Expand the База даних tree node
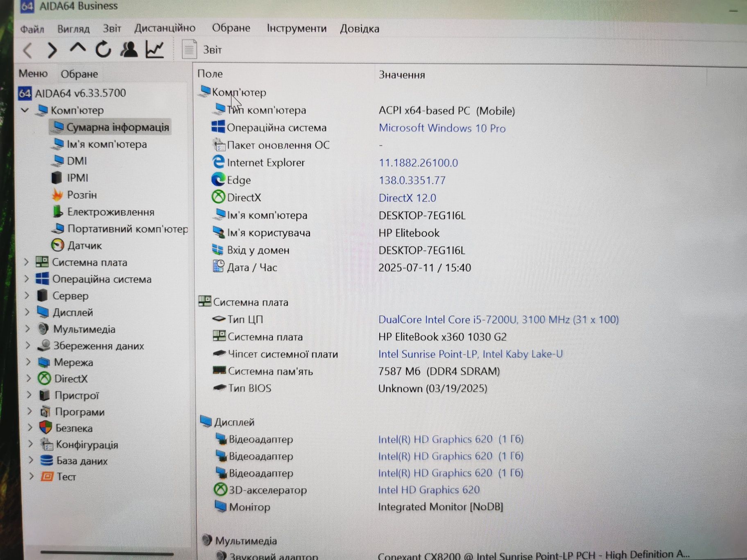This screenshot has width=747, height=560. click(x=31, y=461)
